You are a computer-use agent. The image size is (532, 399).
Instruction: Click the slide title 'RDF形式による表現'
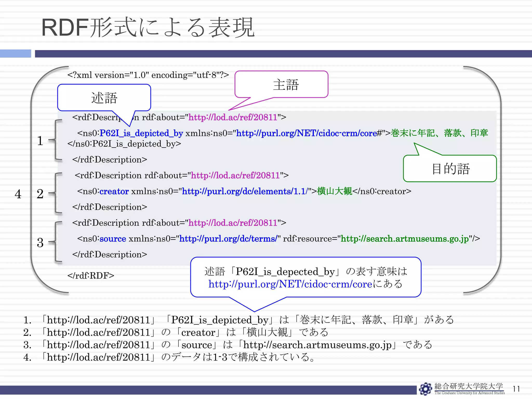pyautogui.click(x=148, y=28)
